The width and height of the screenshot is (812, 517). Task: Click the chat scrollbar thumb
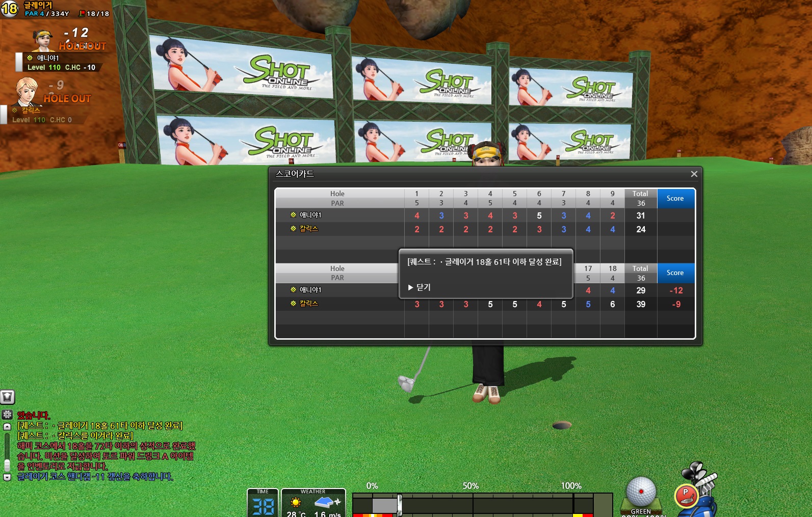click(x=7, y=465)
